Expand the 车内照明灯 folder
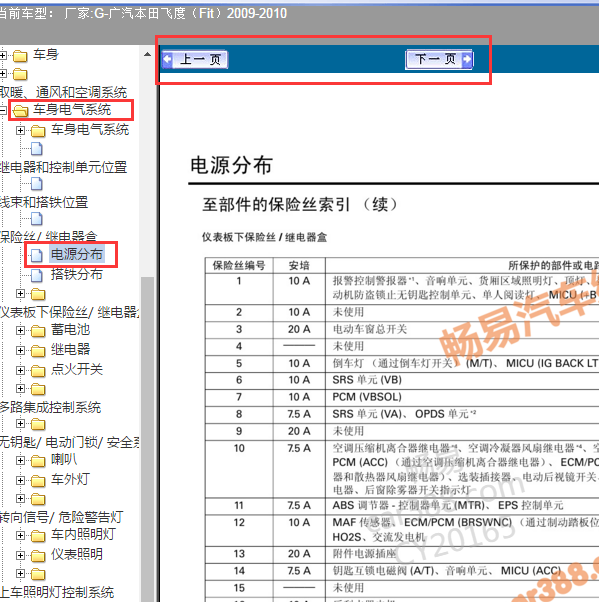 click(x=20, y=536)
